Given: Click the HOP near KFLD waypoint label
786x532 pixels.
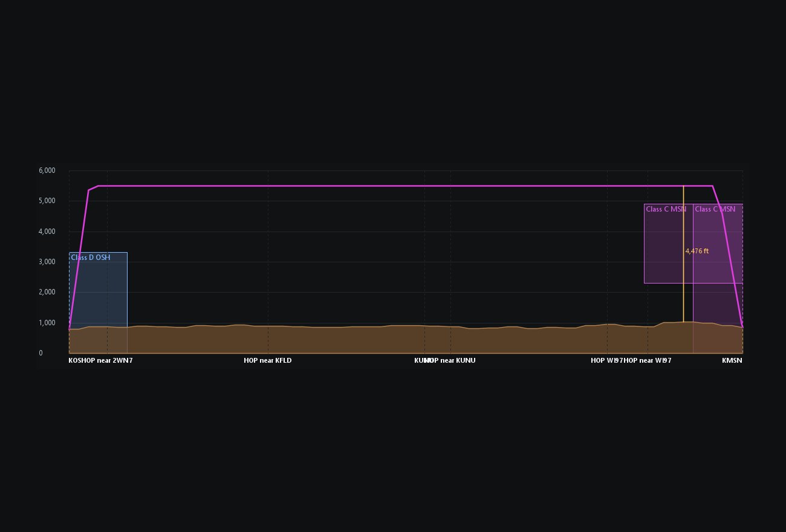Looking at the screenshot, I should 268,360.
